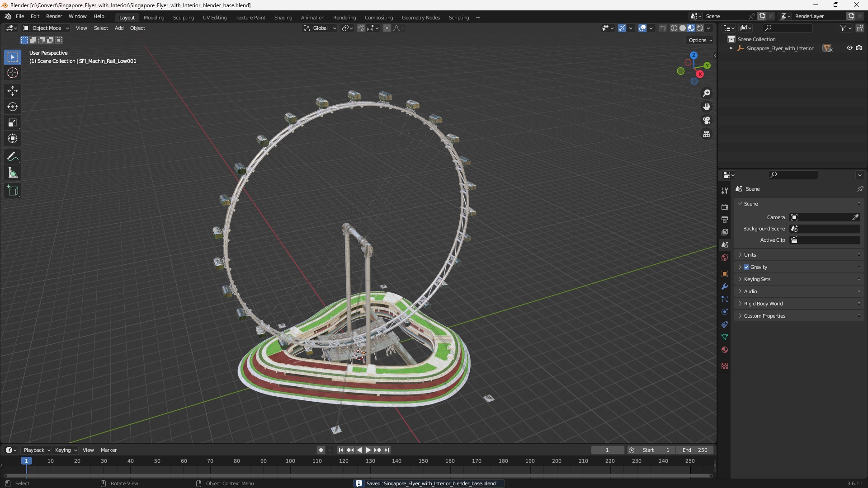868x488 pixels.
Task: Open the Options dropdown in viewport
Action: point(700,40)
